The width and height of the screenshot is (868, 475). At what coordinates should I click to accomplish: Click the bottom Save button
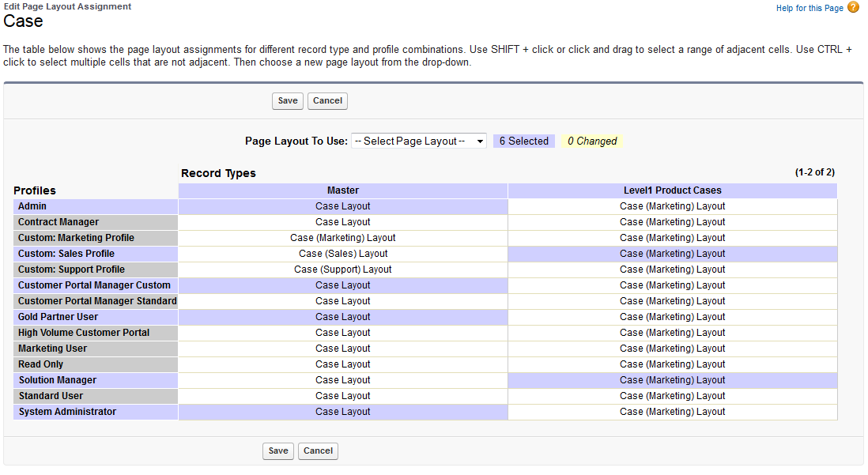tap(277, 450)
